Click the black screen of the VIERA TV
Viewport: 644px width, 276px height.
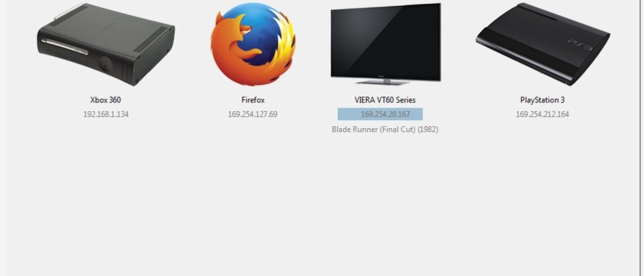click(x=386, y=41)
